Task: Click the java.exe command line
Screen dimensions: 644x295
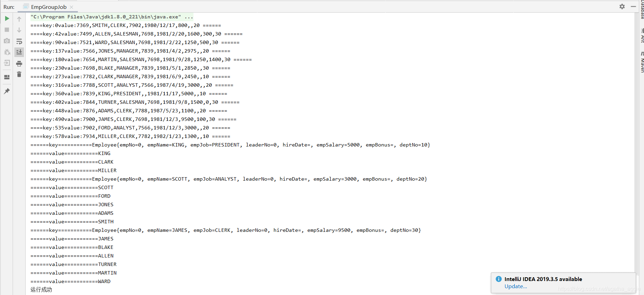Action: [x=112, y=17]
